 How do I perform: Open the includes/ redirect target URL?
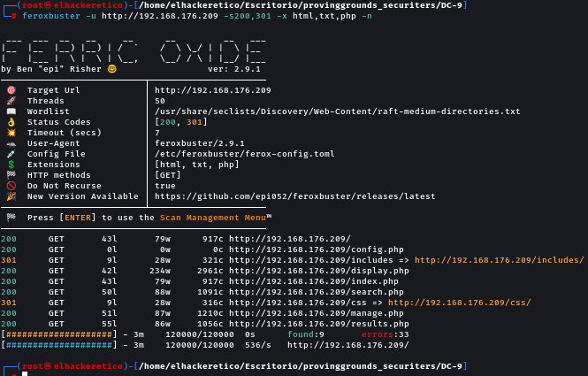(x=499, y=260)
